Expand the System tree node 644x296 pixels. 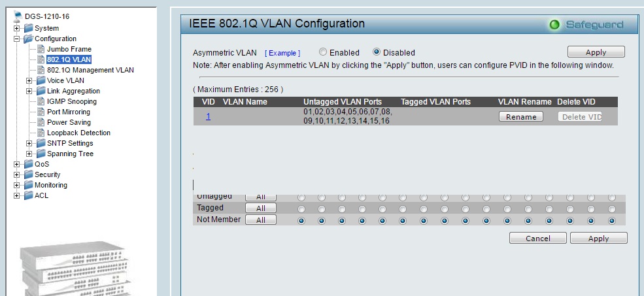[x=16, y=28]
